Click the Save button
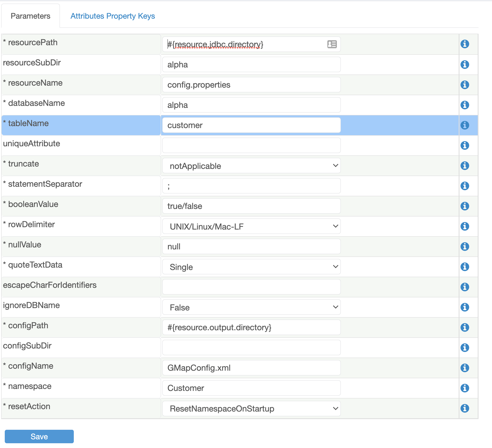Viewport: 492px width, 448px height. pos(39,436)
